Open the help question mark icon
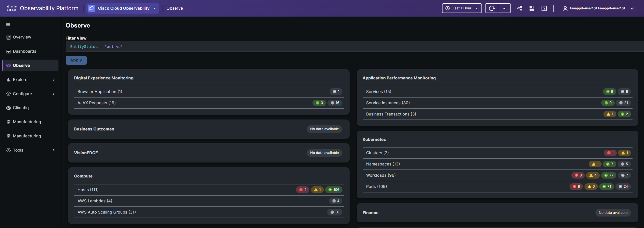Image resolution: width=644 pixels, height=228 pixels. click(544, 8)
